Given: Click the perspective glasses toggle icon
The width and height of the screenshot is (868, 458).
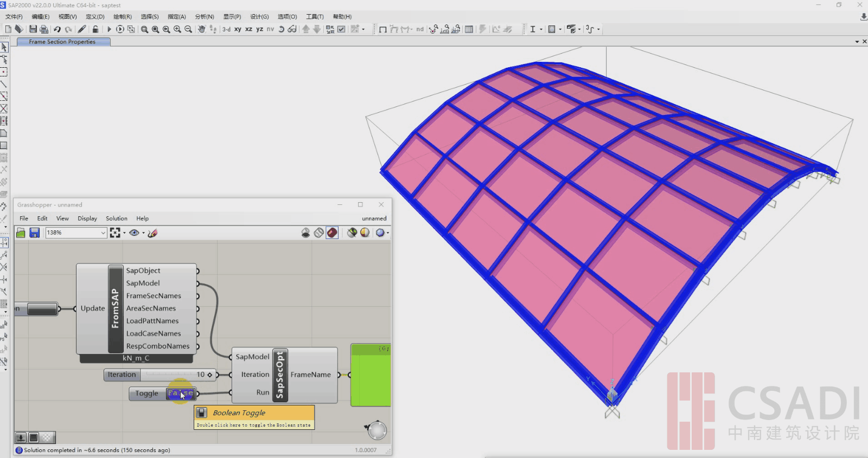Looking at the screenshot, I should point(292,29).
